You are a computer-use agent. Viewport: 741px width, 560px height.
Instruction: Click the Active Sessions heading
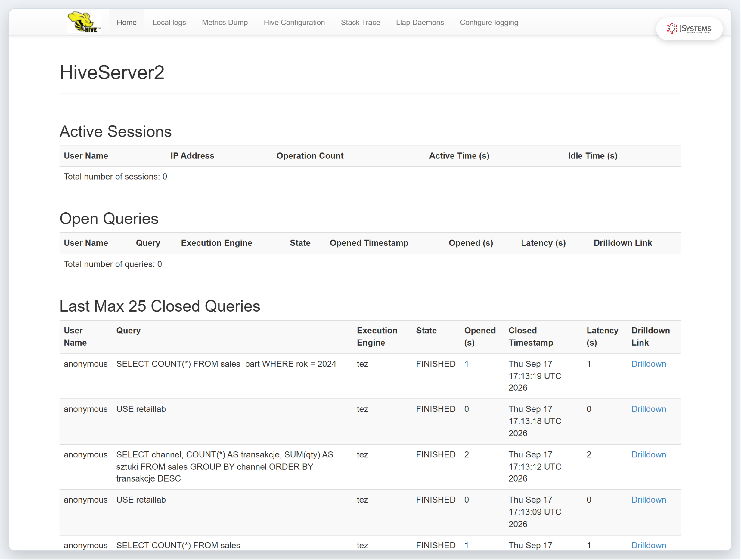(116, 131)
